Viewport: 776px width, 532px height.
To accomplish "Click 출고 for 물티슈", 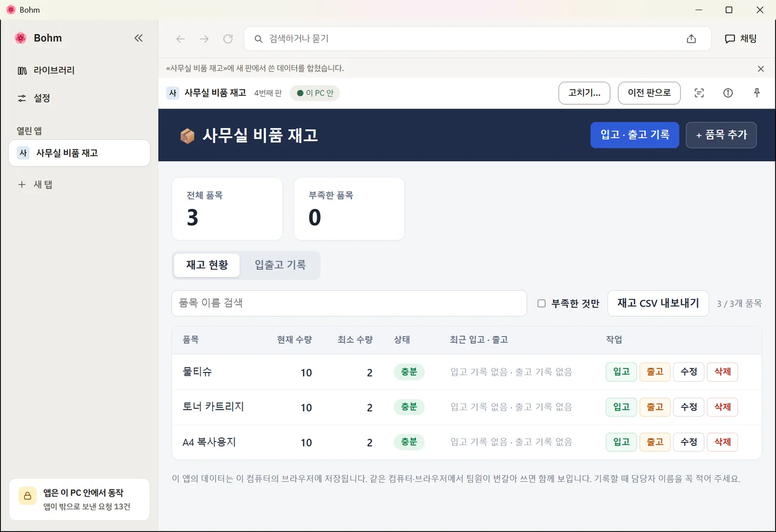I will click(655, 372).
